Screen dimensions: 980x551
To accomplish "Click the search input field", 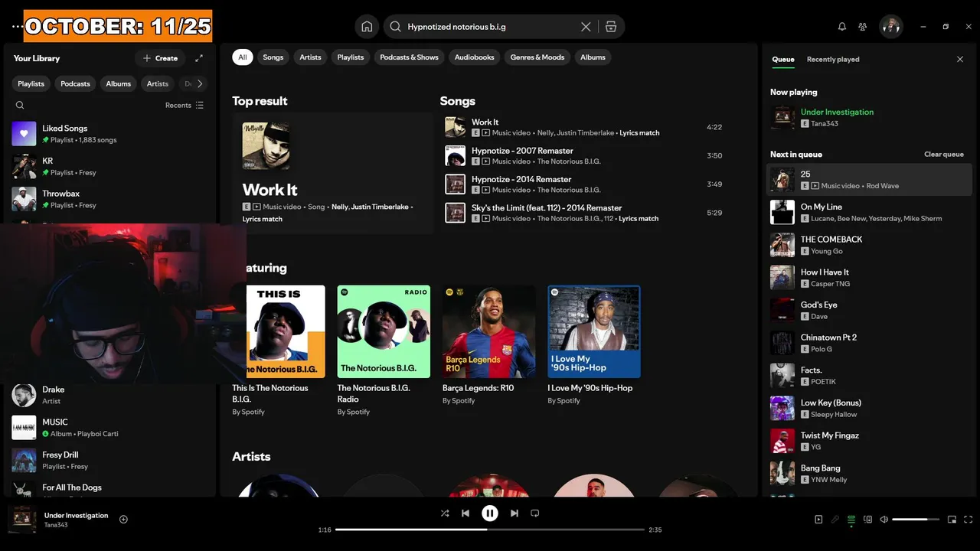I will coord(490,27).
